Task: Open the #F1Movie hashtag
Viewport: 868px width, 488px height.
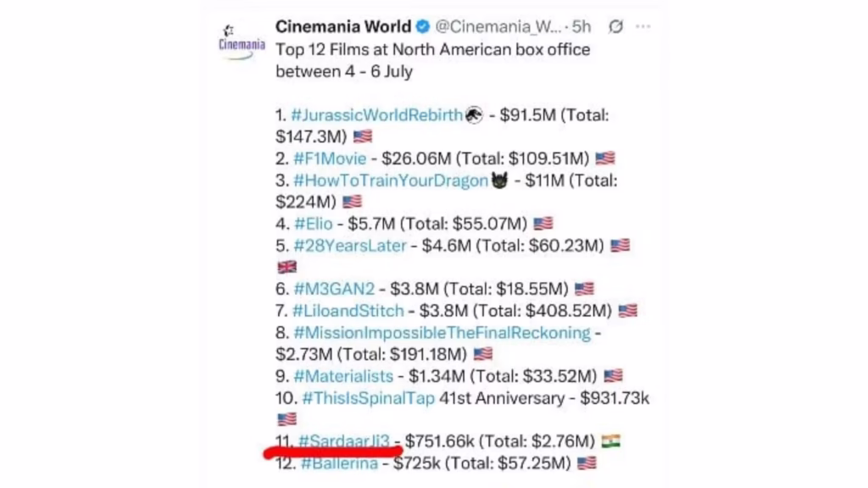Action: (330, 158)
